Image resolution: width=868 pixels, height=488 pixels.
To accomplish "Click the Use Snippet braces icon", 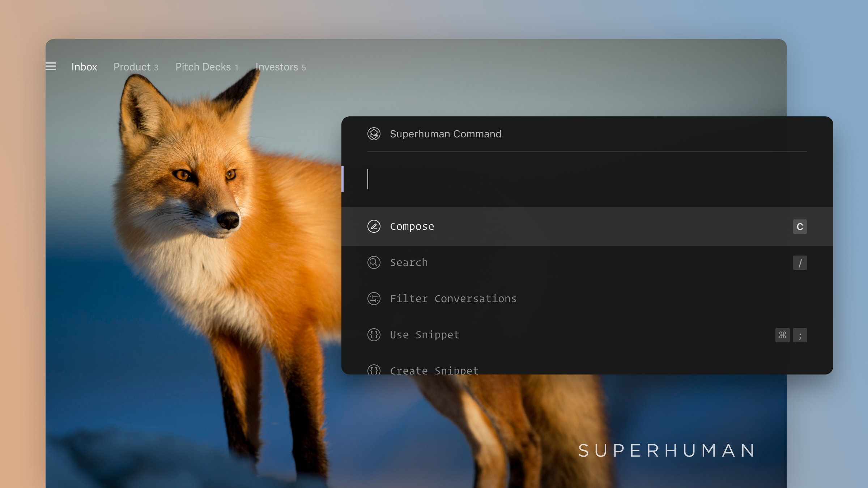I will point(374,335).
